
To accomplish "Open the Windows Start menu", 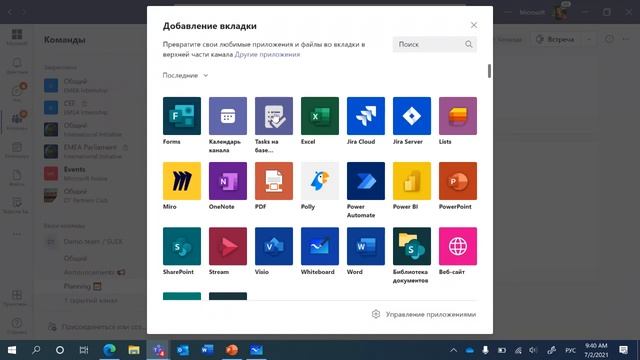I will (12, 350).
